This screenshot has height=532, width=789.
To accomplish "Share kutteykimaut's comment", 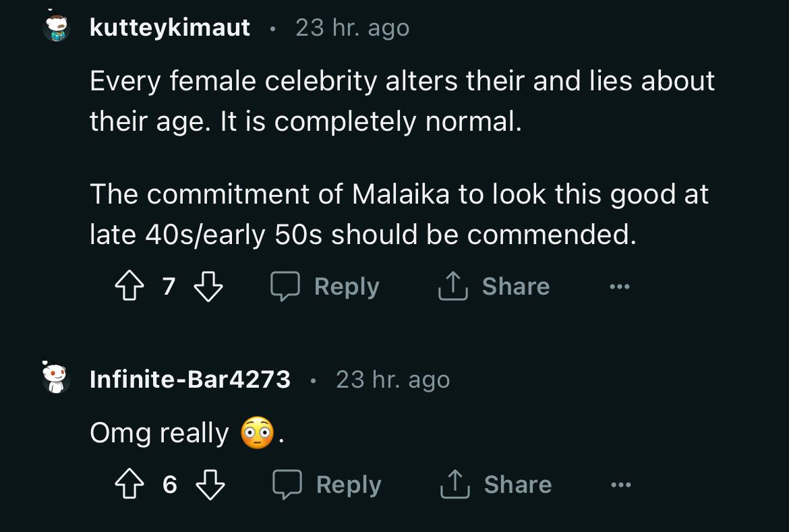I will click(x=494, y=287).
